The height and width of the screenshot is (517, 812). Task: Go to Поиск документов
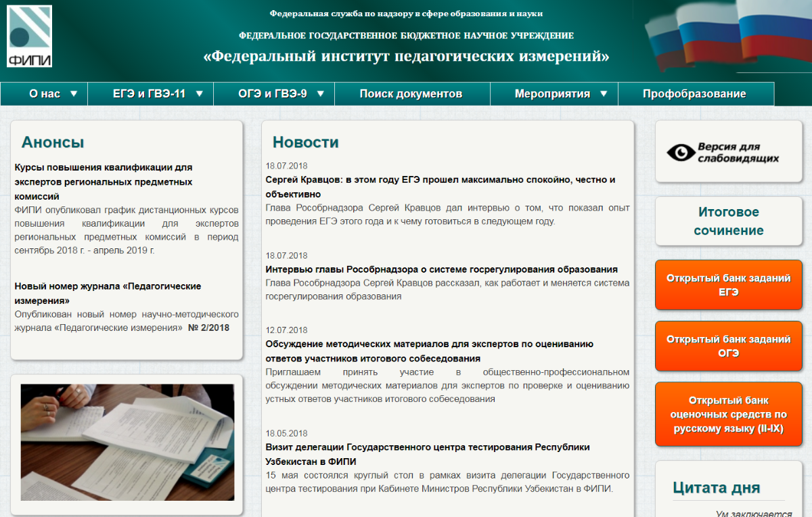411,94
